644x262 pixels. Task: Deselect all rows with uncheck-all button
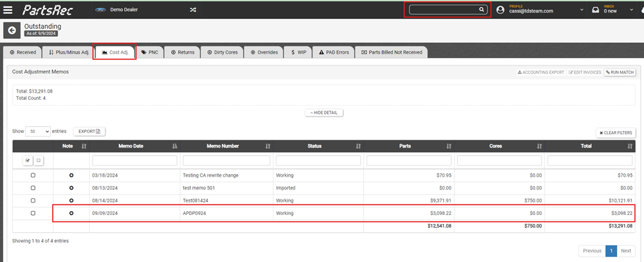38,161
